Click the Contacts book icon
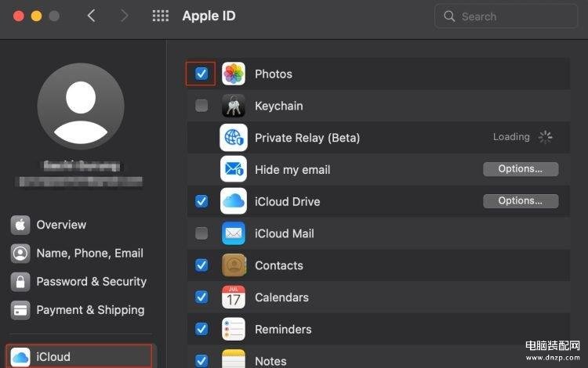588x368 pixels. point(234,265)
